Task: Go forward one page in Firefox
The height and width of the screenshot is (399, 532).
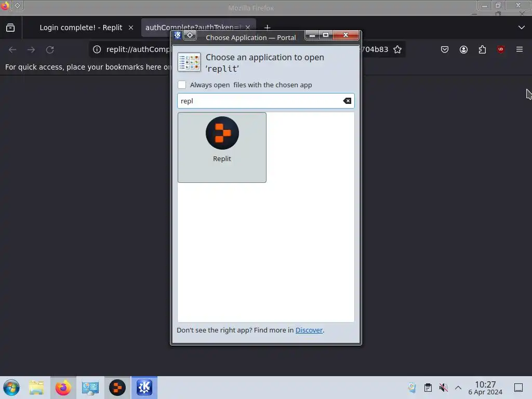Action: 31,49
